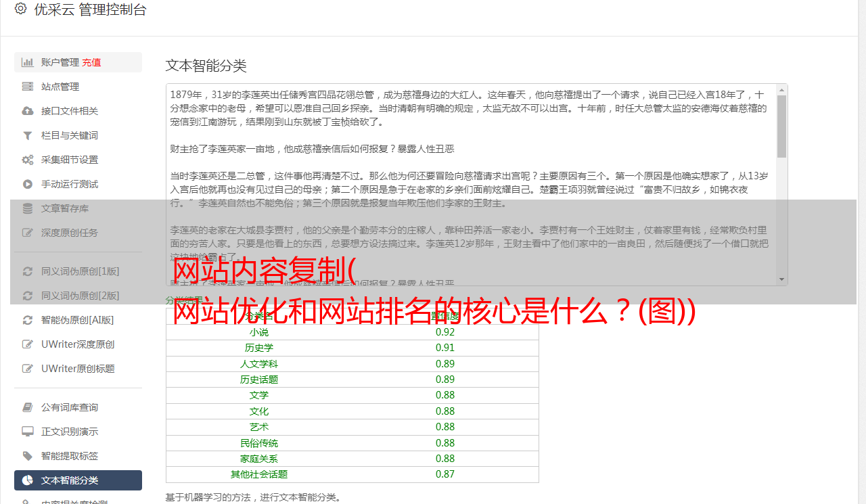The image size is (866, 504).
Task: Open 账户管理 in the sidebar
Action: 78,62
